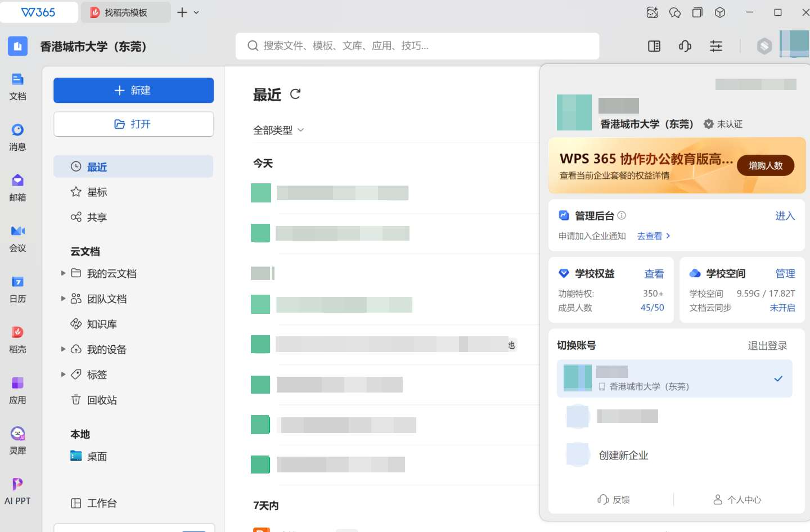Open the 邮箱 mail sidebar icon
The width and height of the screenshot is (810, 532).
coord(17,187)
